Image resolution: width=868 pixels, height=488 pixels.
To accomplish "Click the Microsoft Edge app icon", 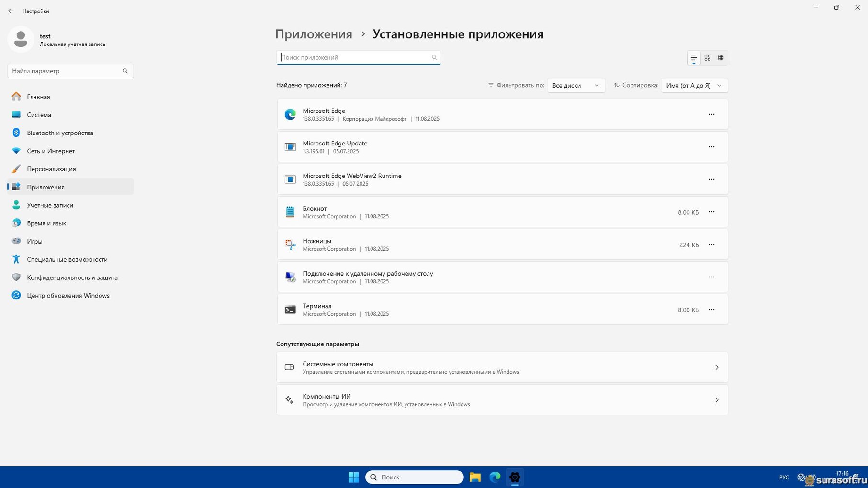I will coord(290,114).
